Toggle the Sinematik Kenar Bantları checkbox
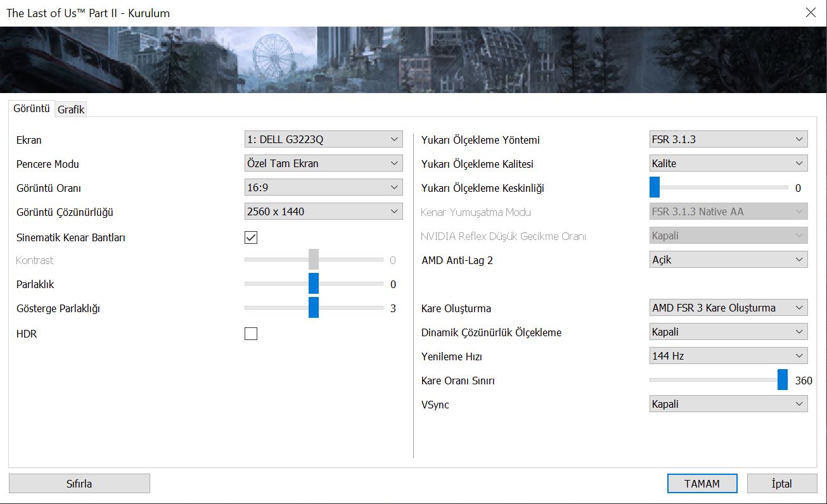This screenshot has width=827, height=504. click(251, 237)
